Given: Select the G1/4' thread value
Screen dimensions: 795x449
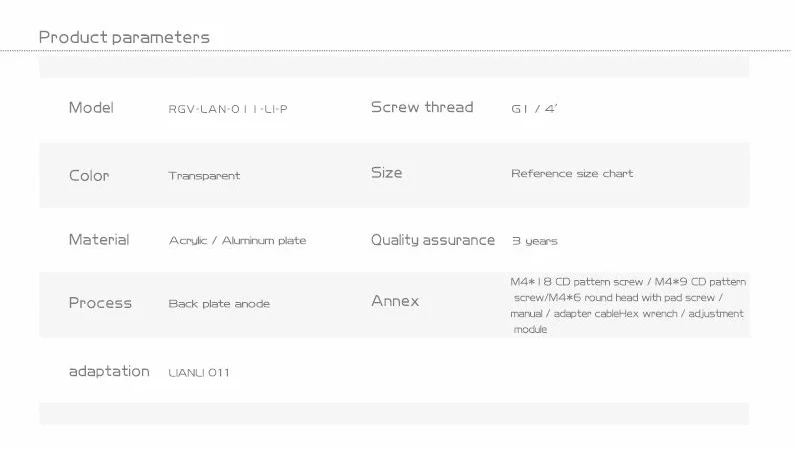Looking at the screenshot, I should [x=534, y=109].
